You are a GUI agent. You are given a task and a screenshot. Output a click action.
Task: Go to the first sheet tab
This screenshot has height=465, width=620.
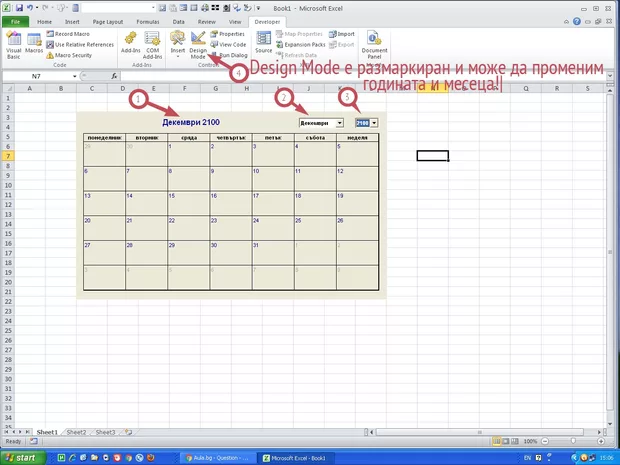pyautogui.click(x=6, y=432)
